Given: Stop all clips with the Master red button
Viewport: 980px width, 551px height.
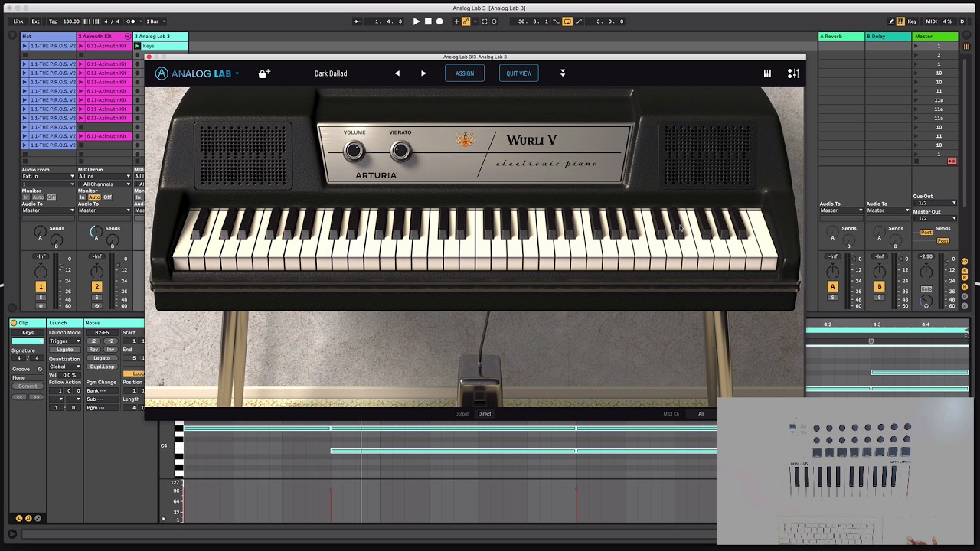Looking at the screenshot, I should tap(952, 161).
